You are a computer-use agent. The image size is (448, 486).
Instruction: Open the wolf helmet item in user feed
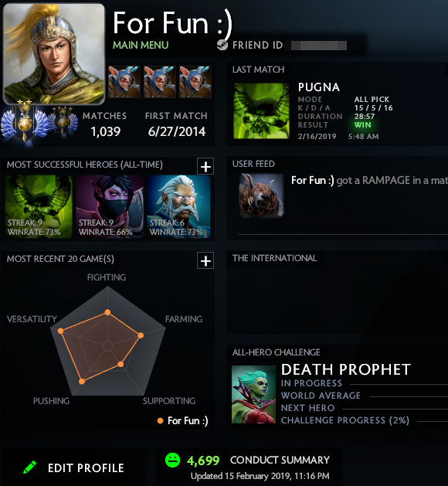click(x=261, y=195)
